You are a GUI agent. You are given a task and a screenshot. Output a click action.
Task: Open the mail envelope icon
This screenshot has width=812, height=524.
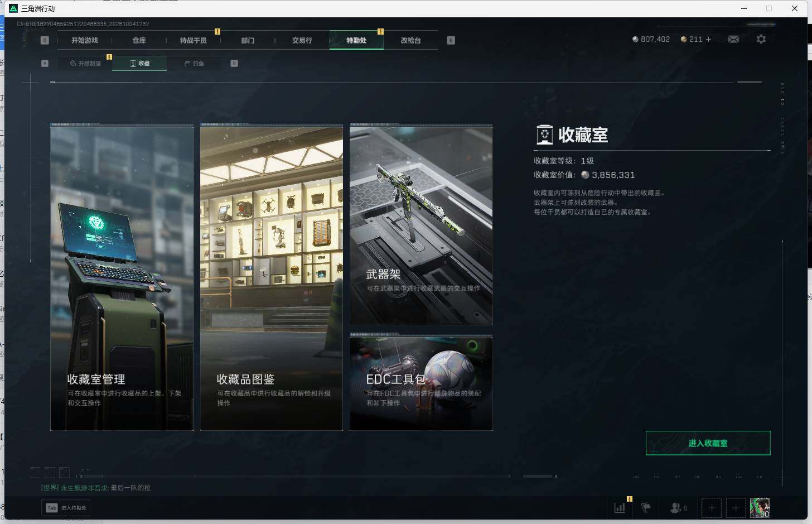click(733, 39)
